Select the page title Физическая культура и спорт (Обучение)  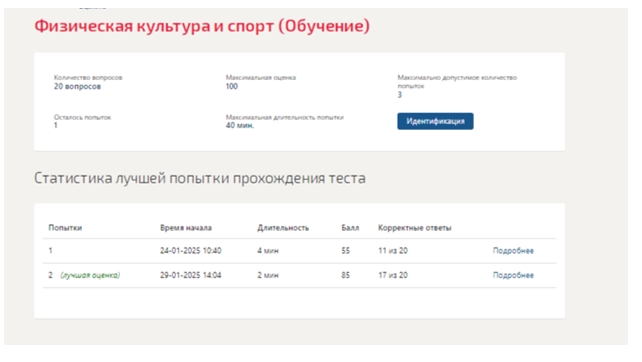point(202,26)
